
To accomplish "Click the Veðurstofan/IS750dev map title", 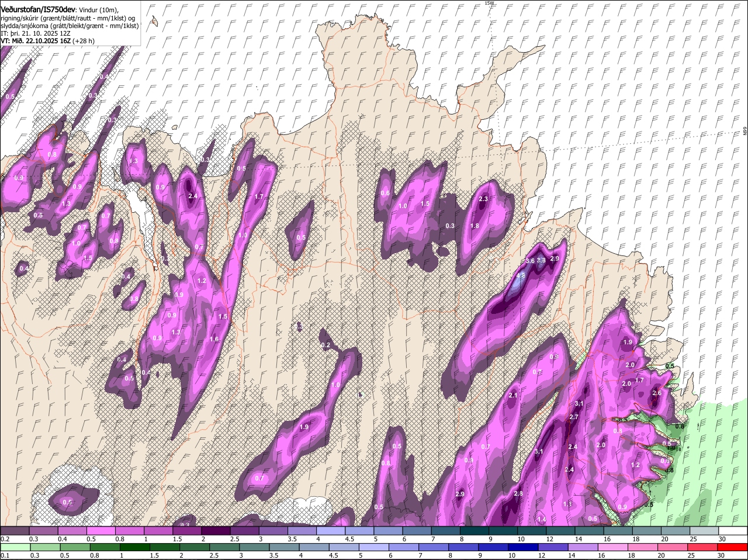I will (x=38, y=9).
